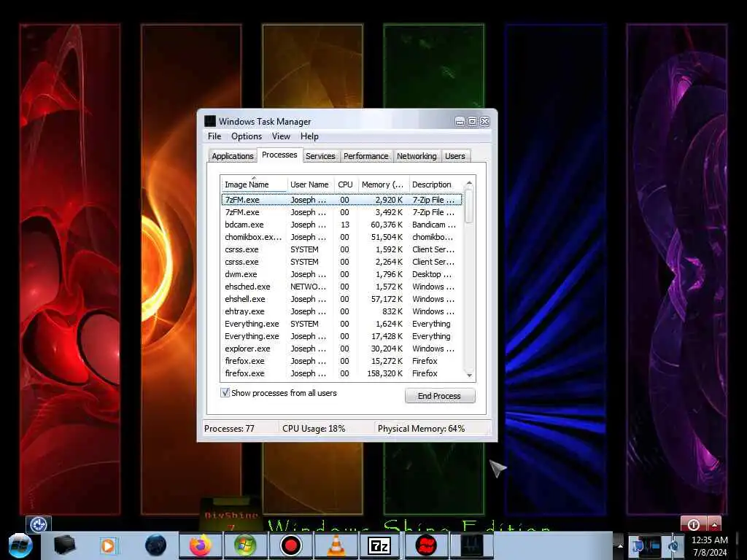Select the Processes tab
747x560 pixels.
click(x=279, y=155)
